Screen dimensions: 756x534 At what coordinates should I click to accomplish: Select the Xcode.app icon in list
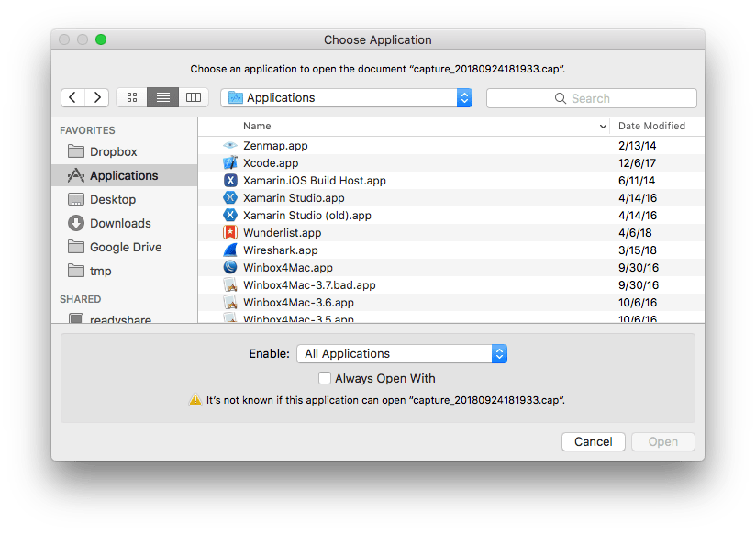(230, 163)
